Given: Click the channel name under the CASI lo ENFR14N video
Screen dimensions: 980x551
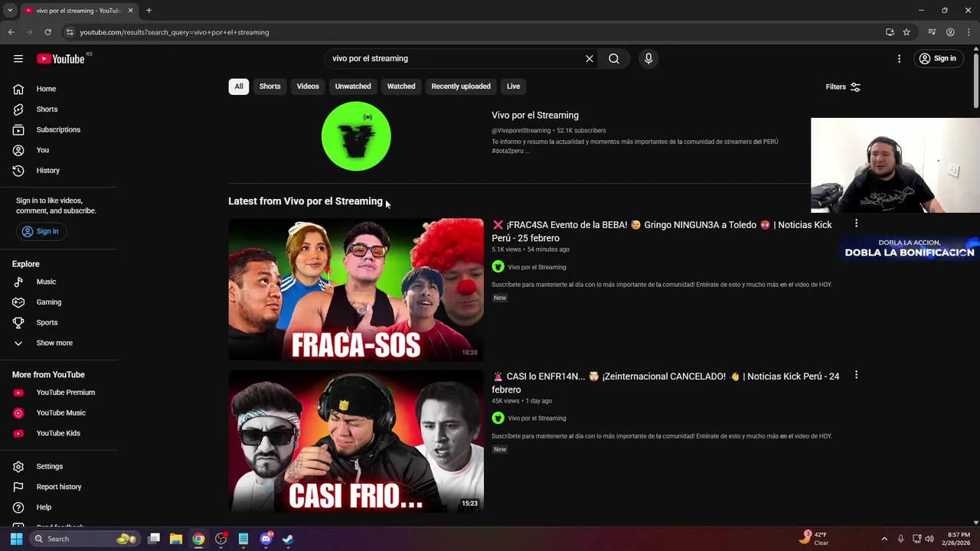Looking at the screenshot, I should point(537,419).
